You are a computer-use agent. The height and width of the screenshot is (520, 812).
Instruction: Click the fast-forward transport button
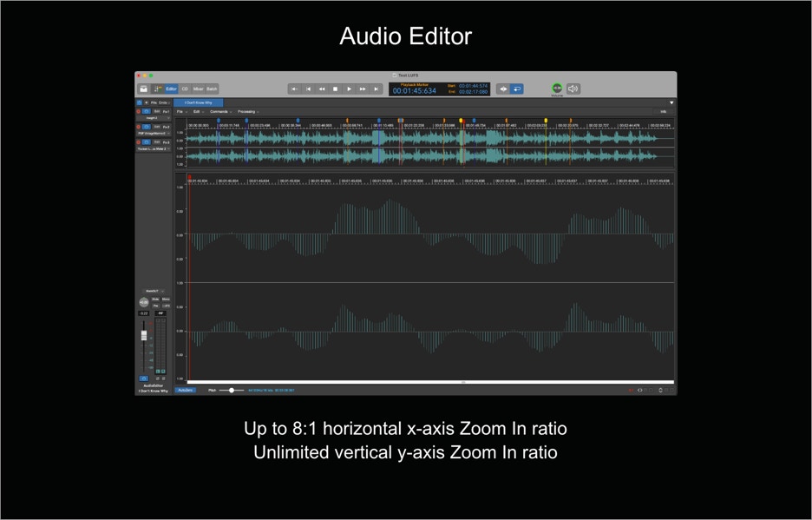click(x=363, y=89)
